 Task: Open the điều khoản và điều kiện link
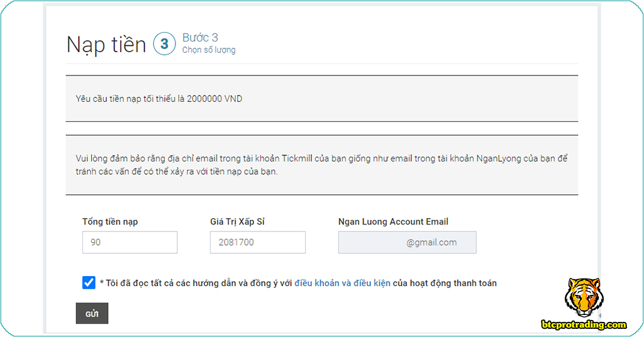[342, 283]
